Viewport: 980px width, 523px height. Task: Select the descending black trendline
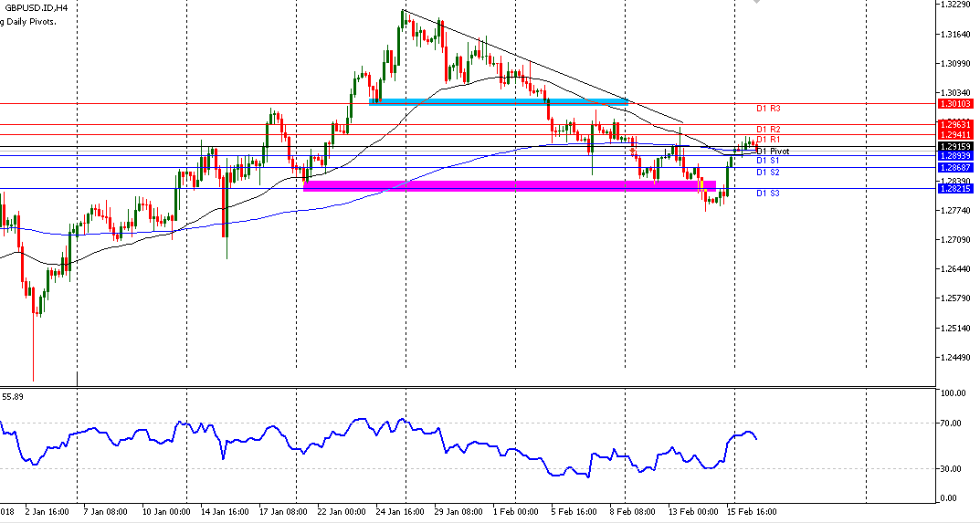pos(543,67)
